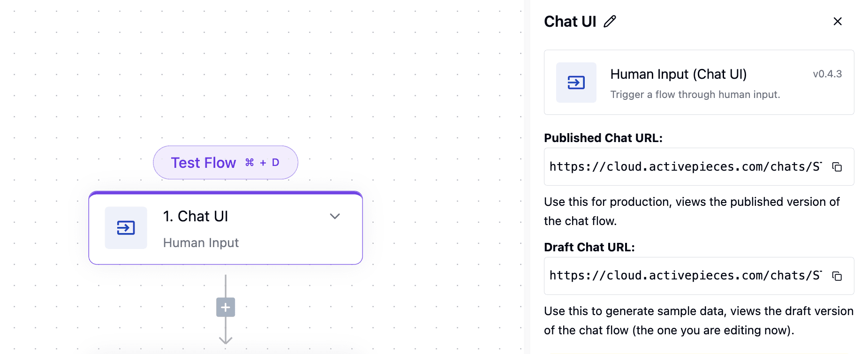This screenshot has height=354, width=868.
Task: Click the Published Chat URL heading
Action: point(603,138)
